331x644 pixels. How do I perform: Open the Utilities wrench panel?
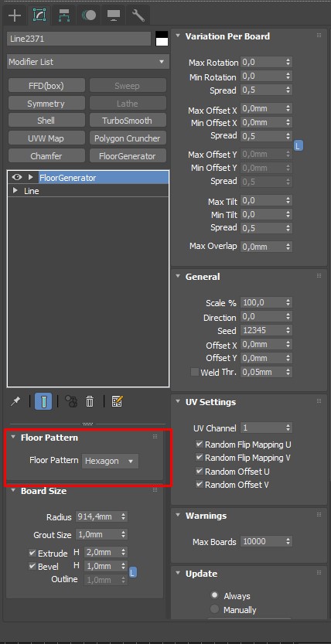[x=138, y=15]
